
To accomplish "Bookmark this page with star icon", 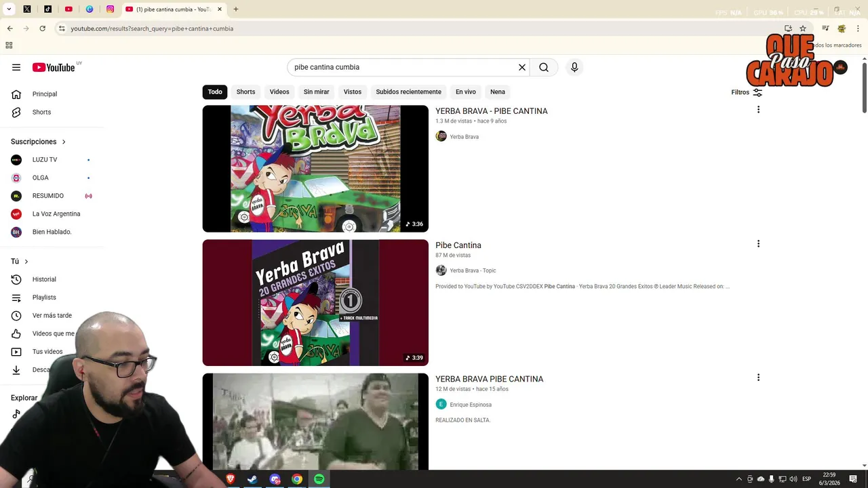I will click(803, 28).
